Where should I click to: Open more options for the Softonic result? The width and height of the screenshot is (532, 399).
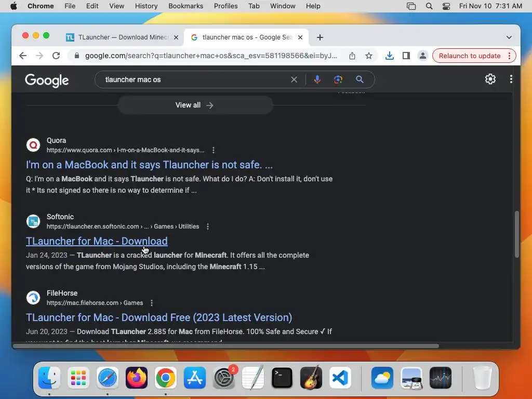[x=208, y=227]
